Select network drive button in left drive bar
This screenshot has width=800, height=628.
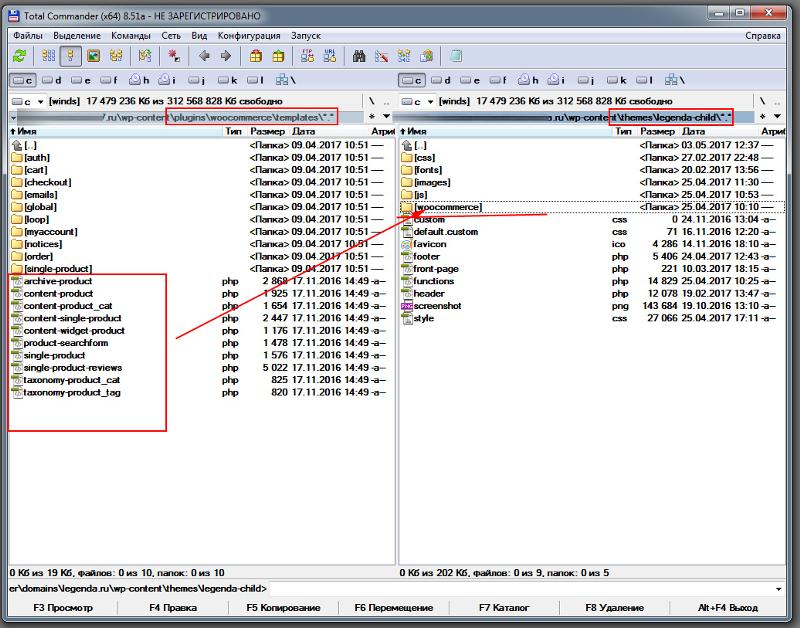[285, 80]
